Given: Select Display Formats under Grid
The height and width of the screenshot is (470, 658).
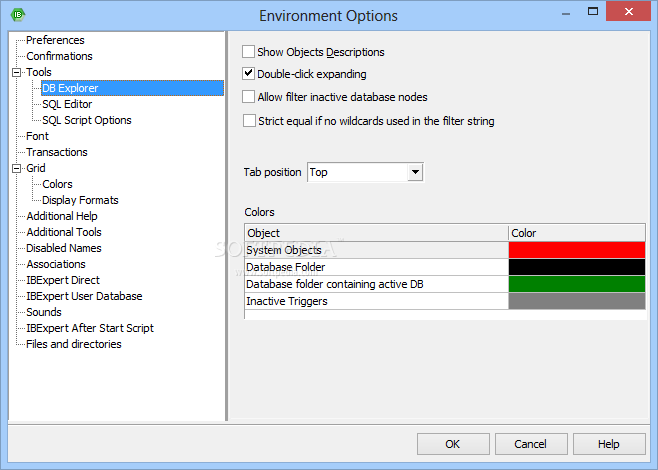Looking at the screenshot, I should (x=80, y=200).
